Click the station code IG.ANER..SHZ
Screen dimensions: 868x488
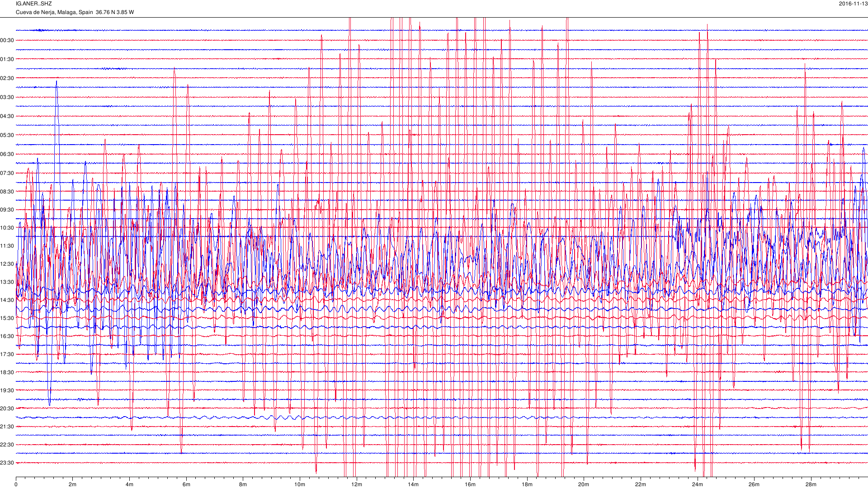(x=34, y=4)
